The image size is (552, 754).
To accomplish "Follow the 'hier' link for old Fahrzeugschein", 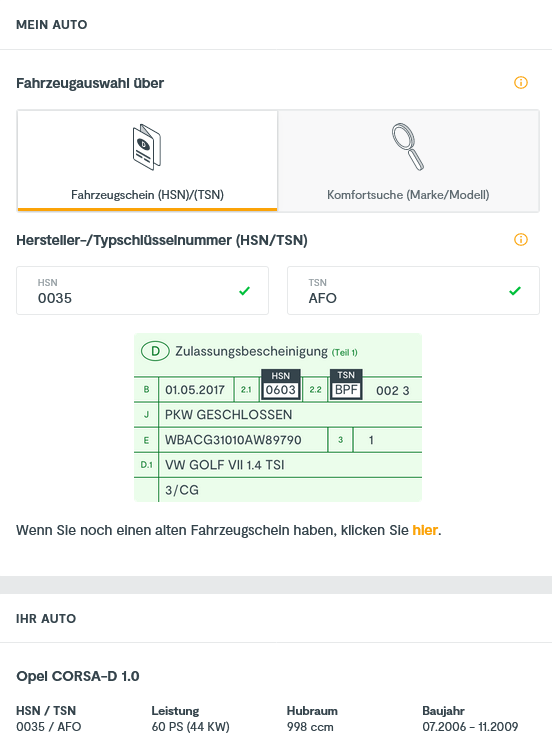I will point(425,530).
